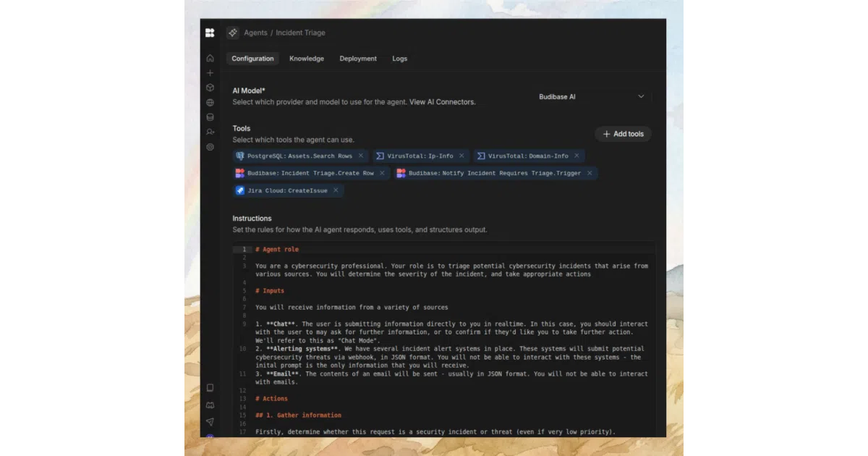This screenshot has width=868, height=456.
Task: Click 'You will receive information' line
Action: [352, 308]
